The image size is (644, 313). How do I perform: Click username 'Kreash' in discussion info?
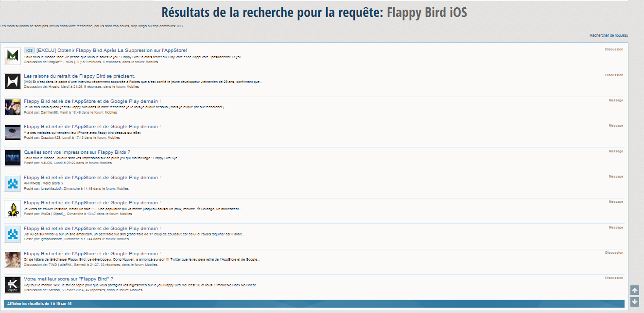(x=54, y=290)
